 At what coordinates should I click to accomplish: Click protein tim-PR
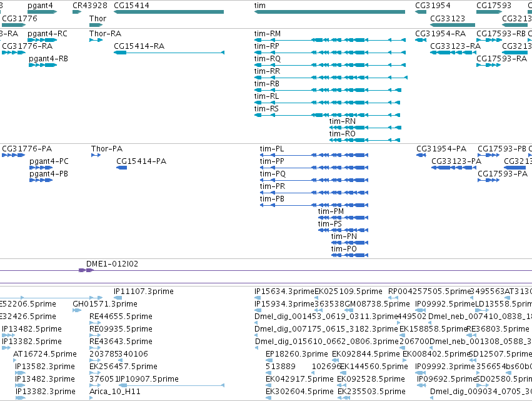point(314,193)
